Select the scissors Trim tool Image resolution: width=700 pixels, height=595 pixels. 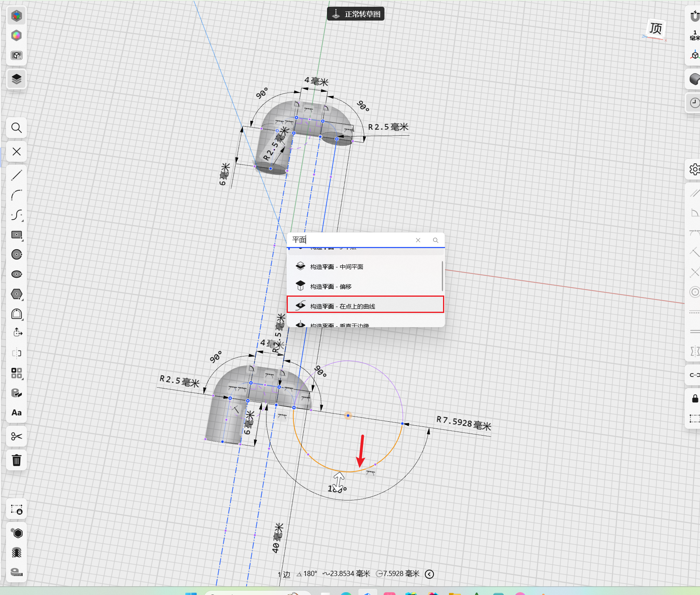tap(17, 436)
